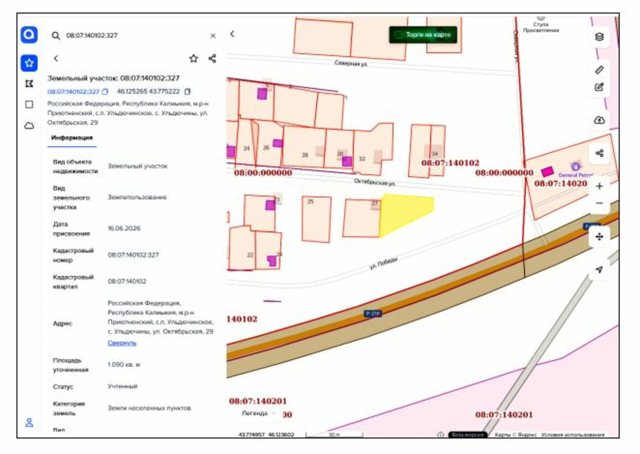Click the search magnifier icon
The width and height of the screenshot is (640, 454).
click(56, 36)
